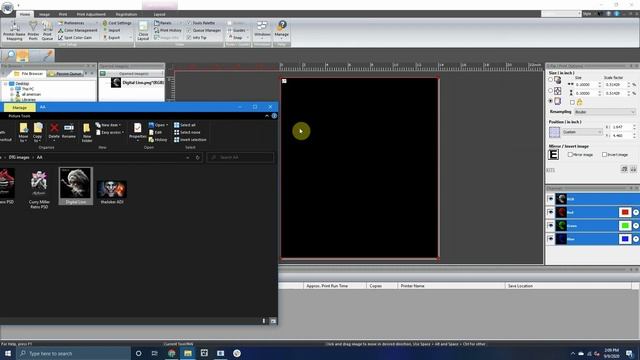Click the Search AA field in Explorer

(240, 157)
